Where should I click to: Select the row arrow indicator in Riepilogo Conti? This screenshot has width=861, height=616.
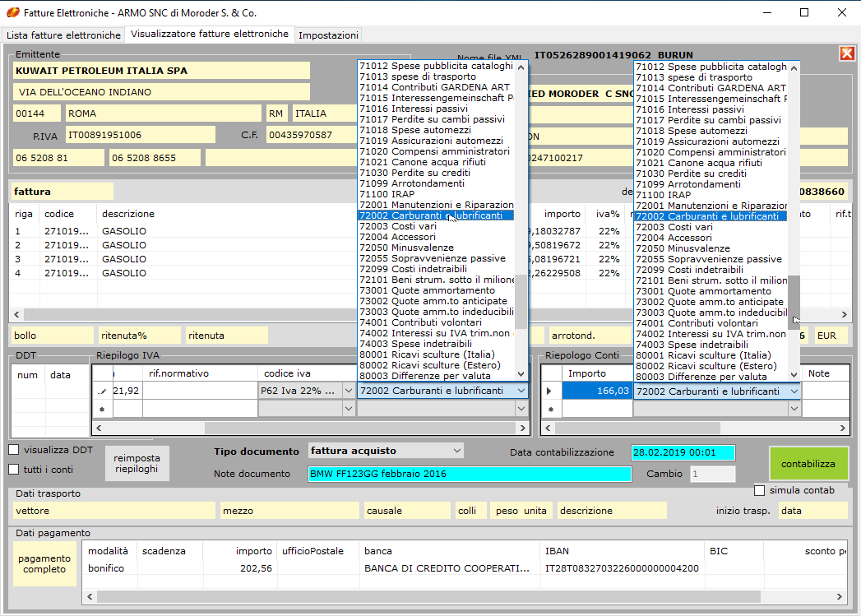(x=549, y=391)
